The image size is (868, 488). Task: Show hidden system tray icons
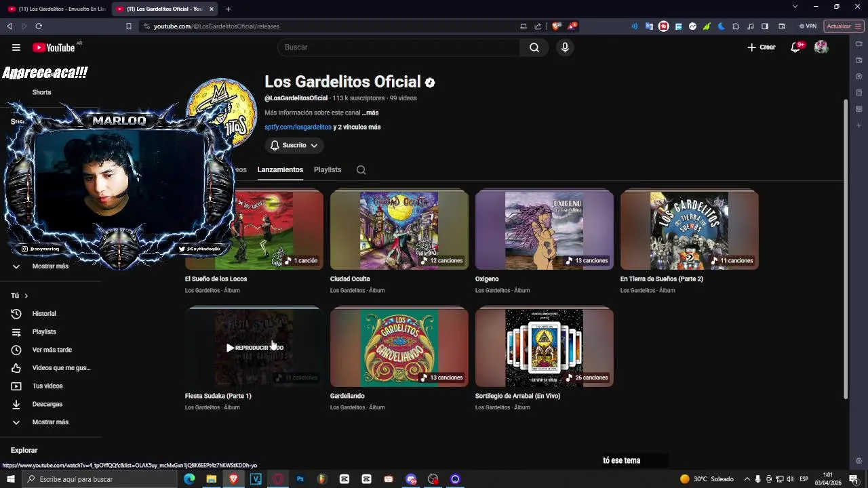(747, 479)
